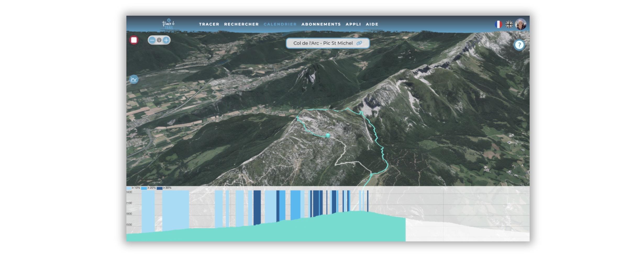This screenshot has width=644, height=272.
Task: Open the CALENDRIER page
Action: [280, 24]
